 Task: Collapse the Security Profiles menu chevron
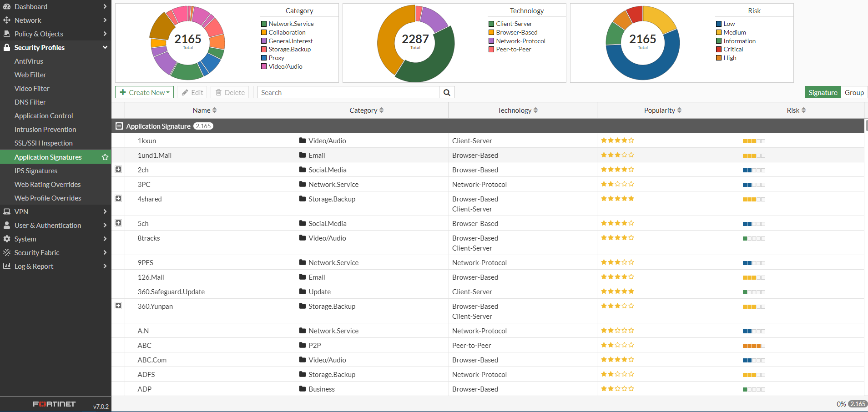(105, 48)
